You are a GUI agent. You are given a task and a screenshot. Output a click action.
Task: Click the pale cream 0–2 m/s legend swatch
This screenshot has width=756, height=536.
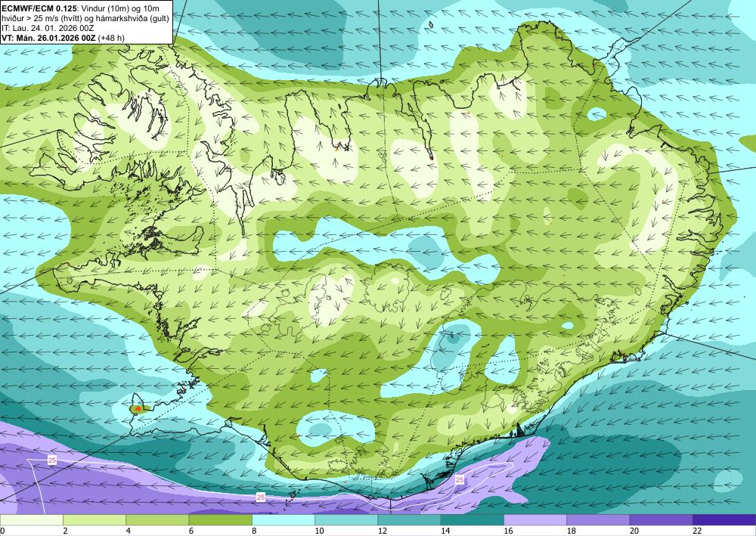31,520
